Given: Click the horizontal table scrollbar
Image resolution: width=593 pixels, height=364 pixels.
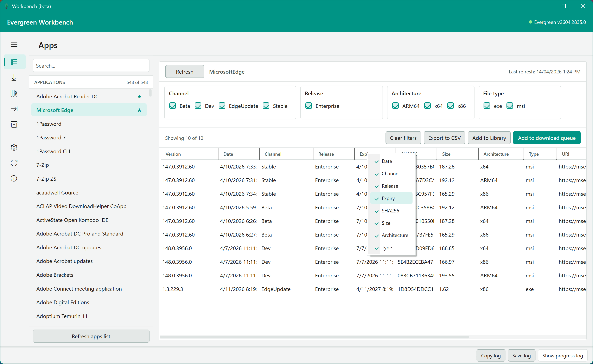Looking at the screenshot, I should [x=314, y=337].
